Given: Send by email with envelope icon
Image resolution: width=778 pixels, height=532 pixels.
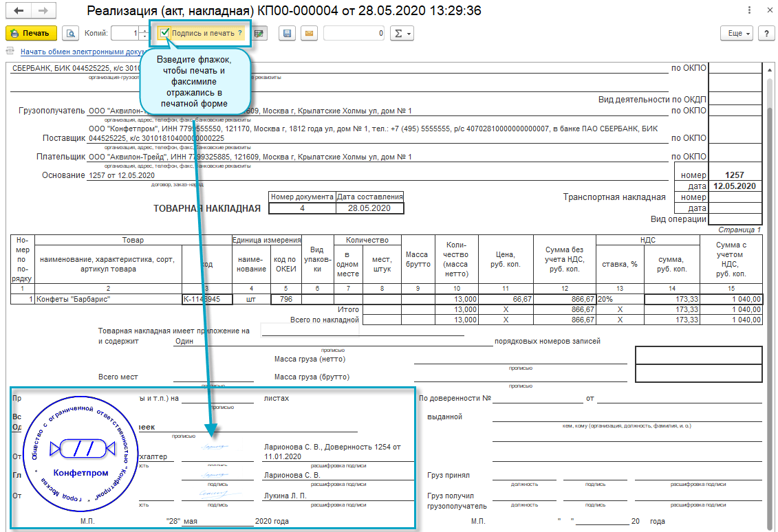Looking at the screenshot, I should pos(309,33).
